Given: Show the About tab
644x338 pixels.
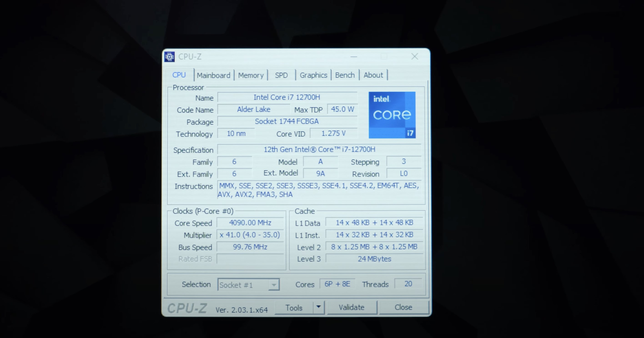Looking at the screenshot, I should click(373, 75).
